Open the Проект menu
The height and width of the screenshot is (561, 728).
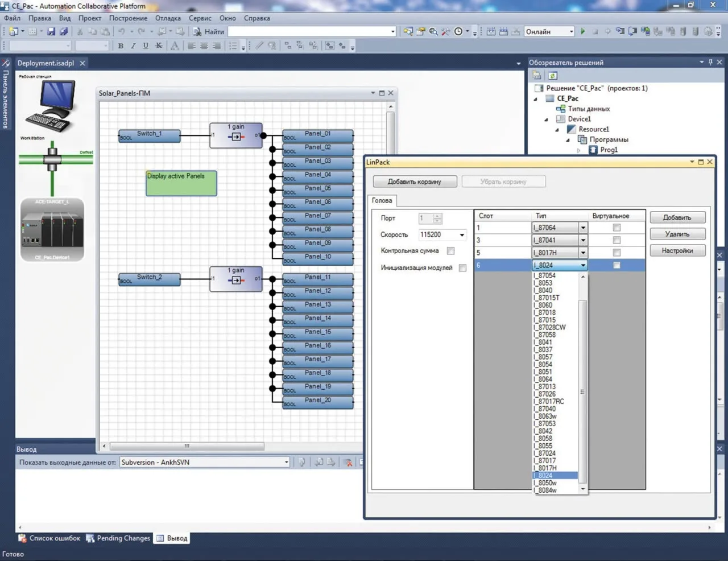[x=90, y=18]
